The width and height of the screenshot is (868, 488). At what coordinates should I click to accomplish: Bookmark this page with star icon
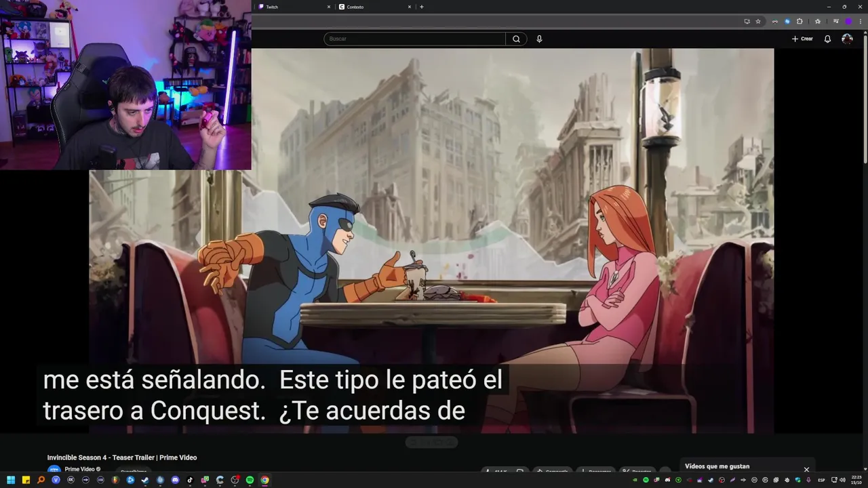pyautogui.click(x=758, y=21)
